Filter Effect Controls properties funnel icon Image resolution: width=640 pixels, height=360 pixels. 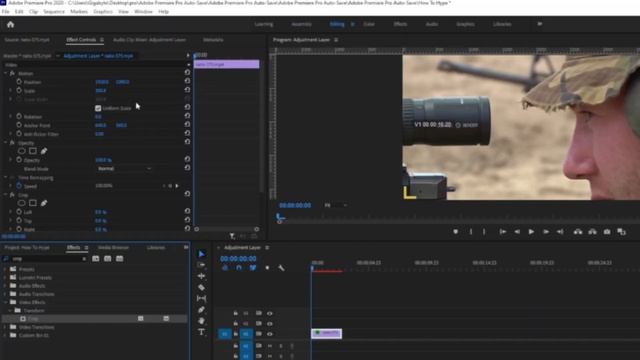point(232,236)
